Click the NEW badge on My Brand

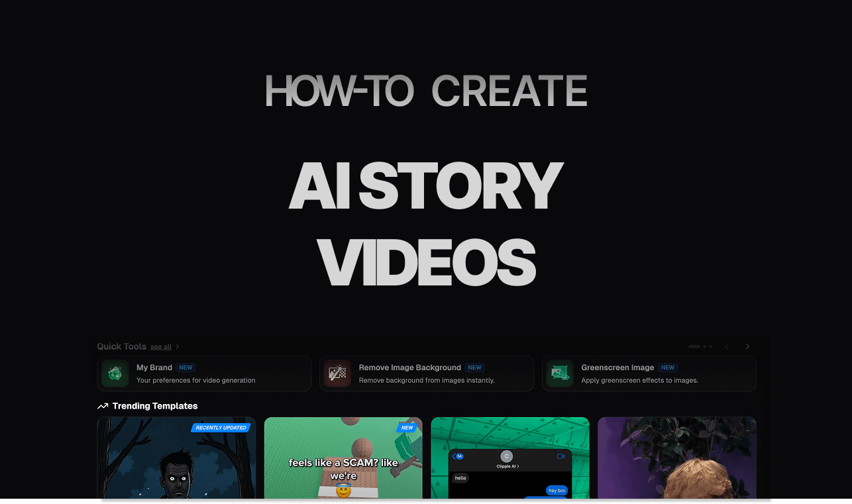(186, 367)
